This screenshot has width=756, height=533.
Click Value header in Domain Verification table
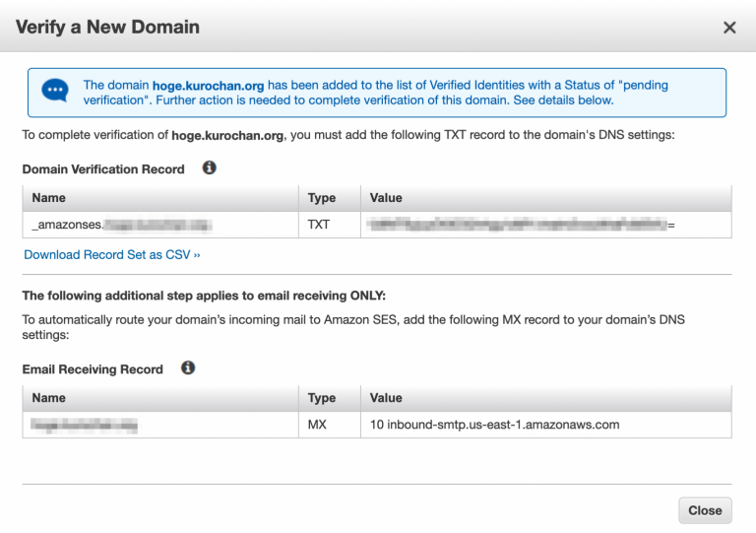pyautogui.click(x=386, y=198)
